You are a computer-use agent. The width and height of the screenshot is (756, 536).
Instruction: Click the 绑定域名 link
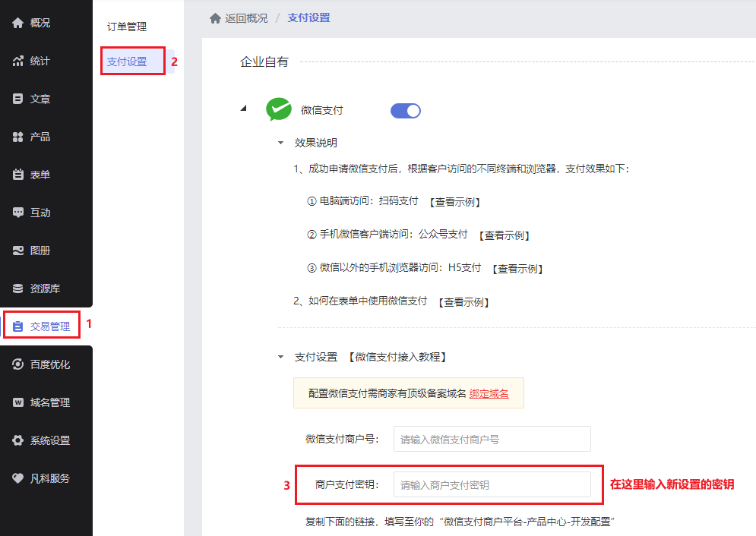pos(489,393)
